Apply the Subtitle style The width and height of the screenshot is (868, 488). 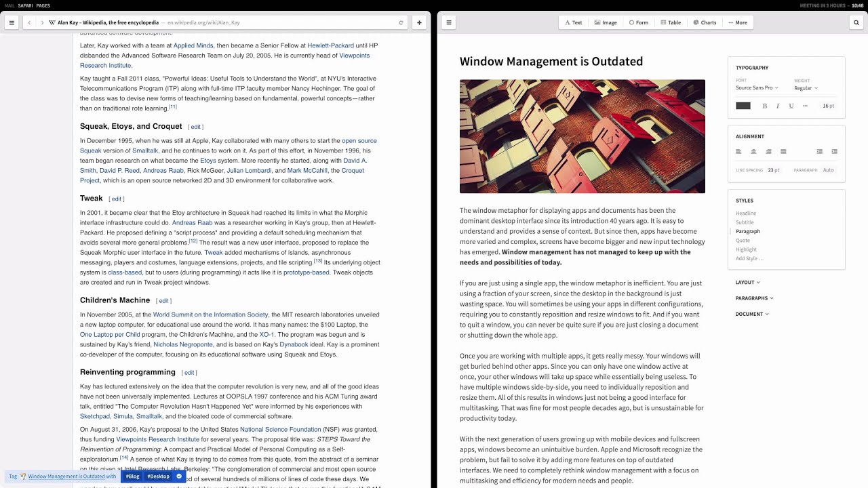tap(745, 222)
